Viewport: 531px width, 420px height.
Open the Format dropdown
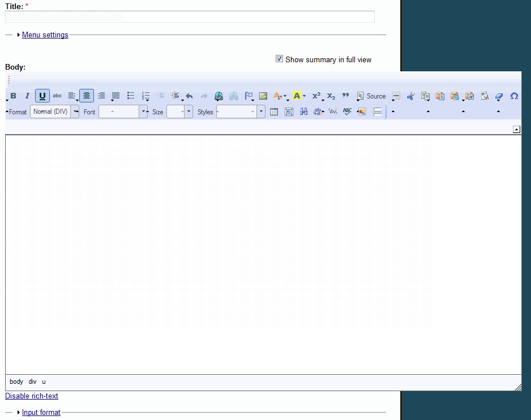click(x=54, y=112)
